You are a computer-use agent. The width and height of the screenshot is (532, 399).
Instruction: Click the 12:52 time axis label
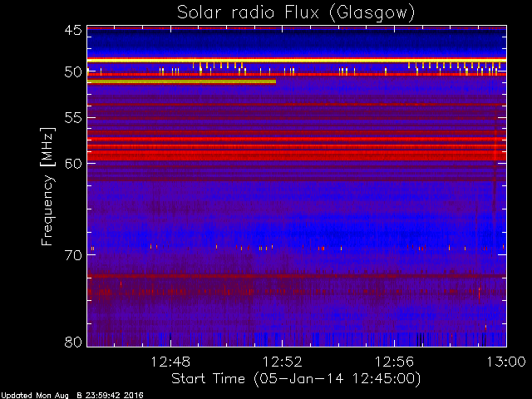(x=283, y=362)
